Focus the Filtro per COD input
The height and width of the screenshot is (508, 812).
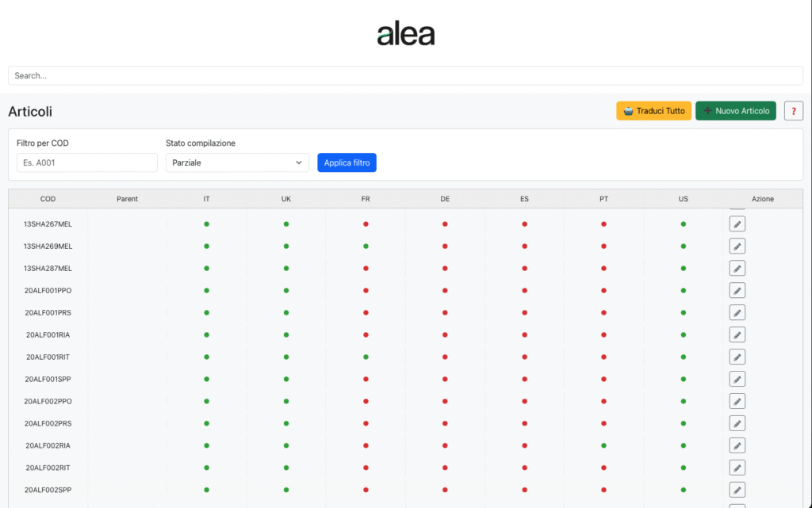click(87, 162)
